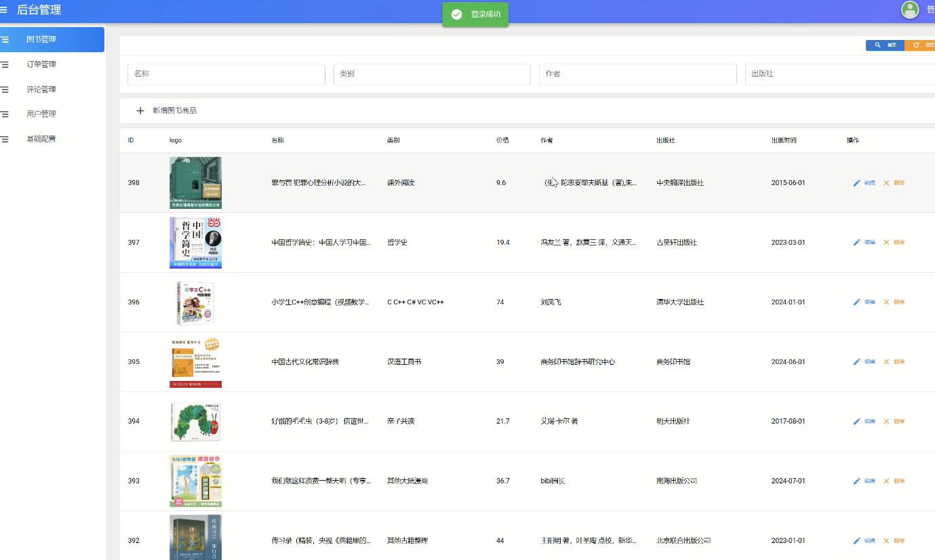Focus the 名称 search field
Image resolution: width=935 pixels, height=560 pixels.
point(226,74)
